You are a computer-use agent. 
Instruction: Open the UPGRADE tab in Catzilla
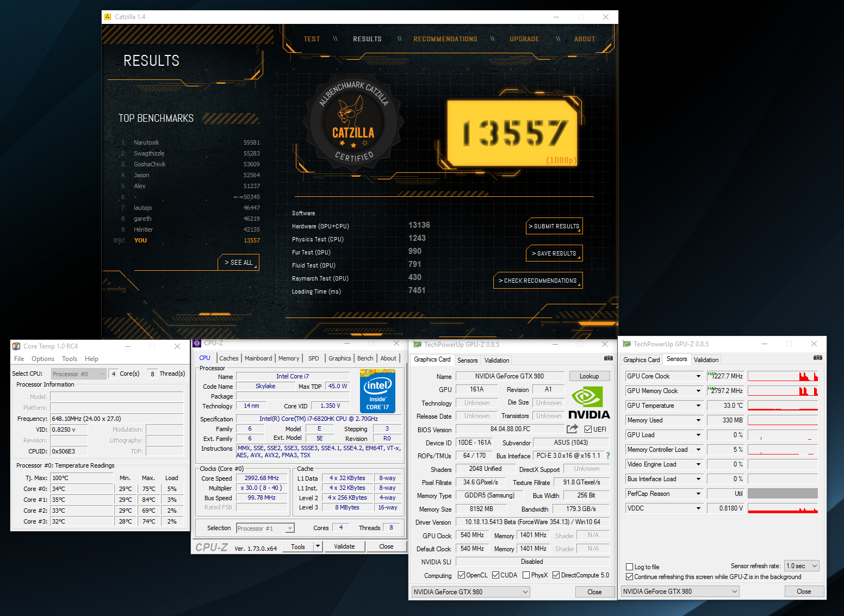pos(524,39)
